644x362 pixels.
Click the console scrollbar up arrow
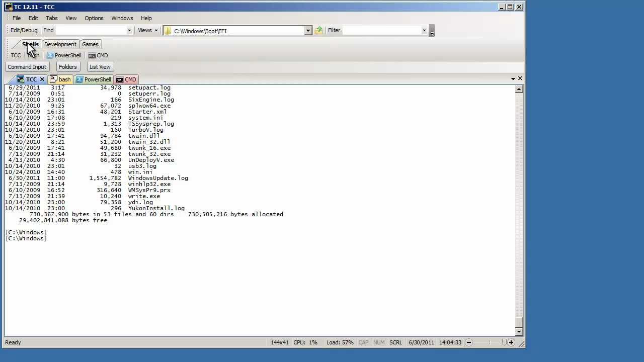(519, 89)
